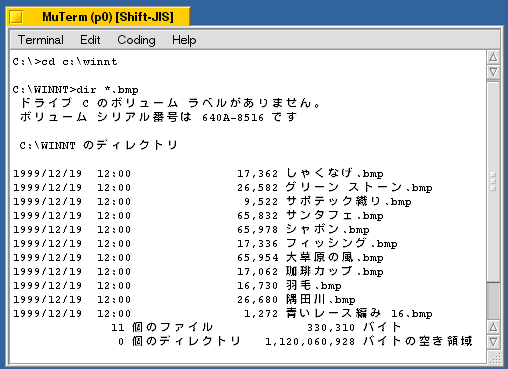508x369 pixels.
Task: Click the 羽毛.bmp file entry
Action: click(314, 285)
